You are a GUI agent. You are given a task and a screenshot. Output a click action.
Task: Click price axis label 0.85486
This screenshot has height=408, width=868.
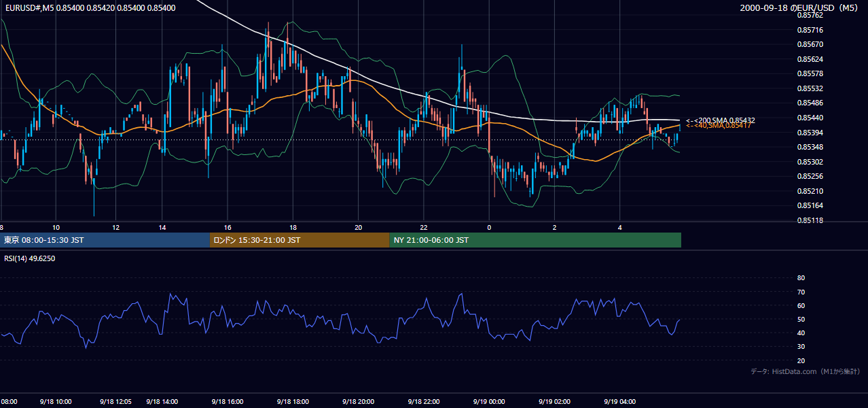pyautogui.click(x=810, y=103)
